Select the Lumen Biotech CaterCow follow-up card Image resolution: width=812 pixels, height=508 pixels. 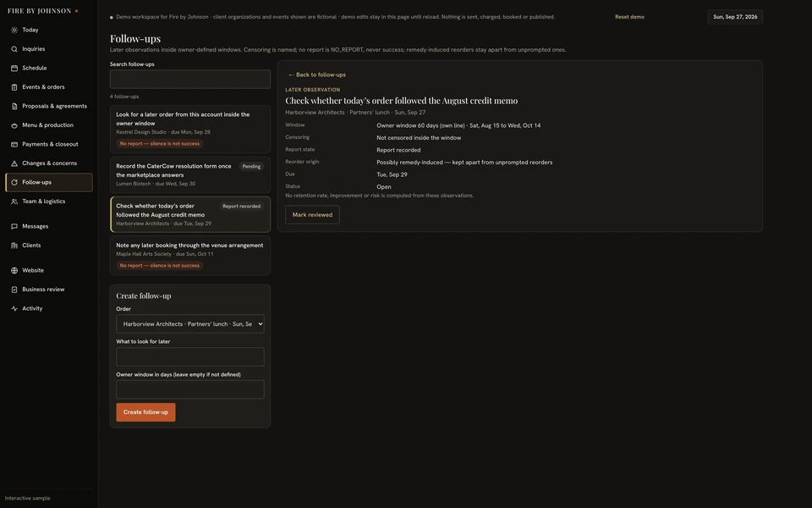(190, 175)
